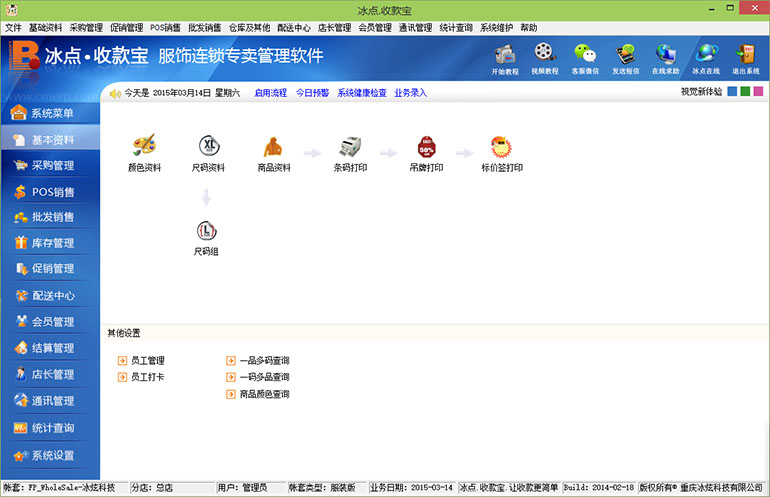770x497 pixels.
Task: Open 一品多码查询 link
Action: (258, 360)
